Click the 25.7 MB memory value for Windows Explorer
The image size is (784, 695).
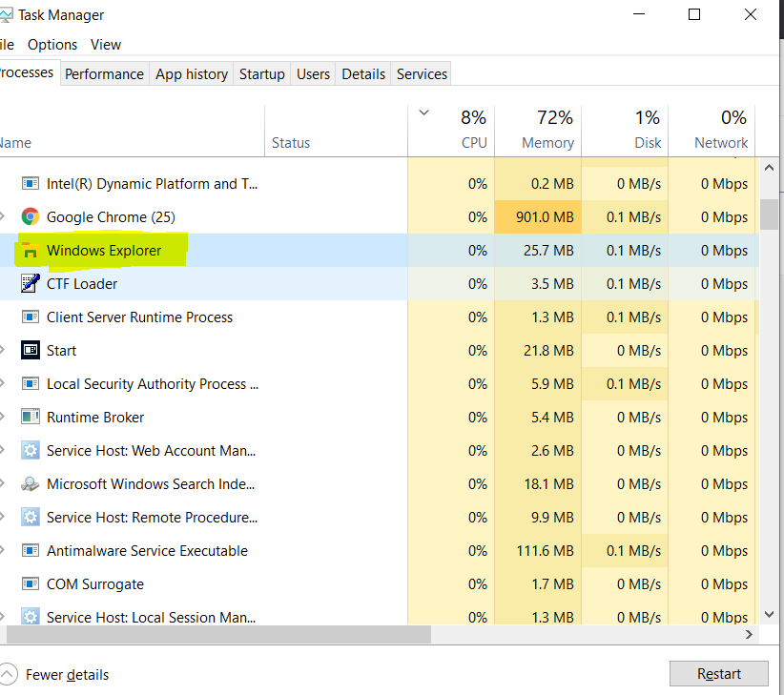(x=548, y=251)
